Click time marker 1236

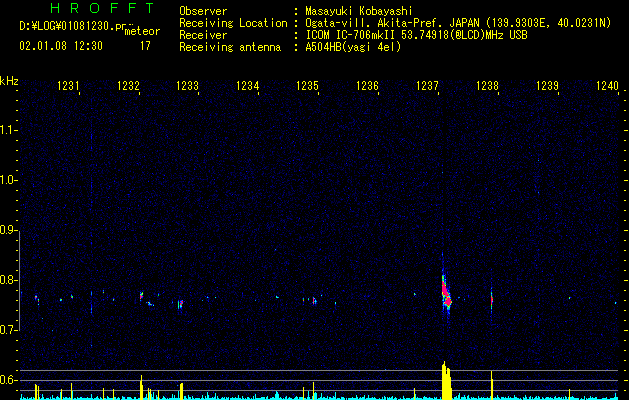click(x=367, y=85)
